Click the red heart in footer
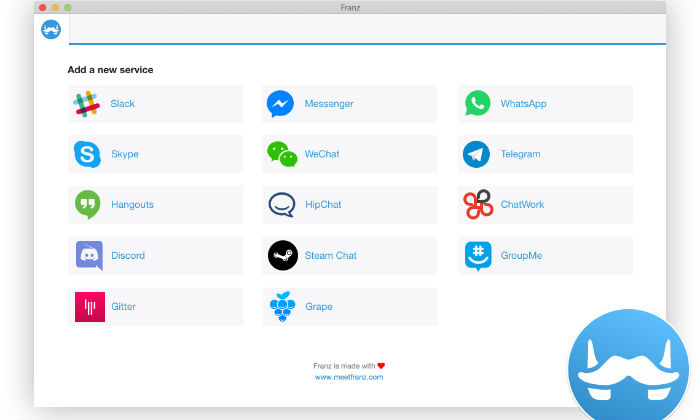700x420 pixels. tap(381, 366)
